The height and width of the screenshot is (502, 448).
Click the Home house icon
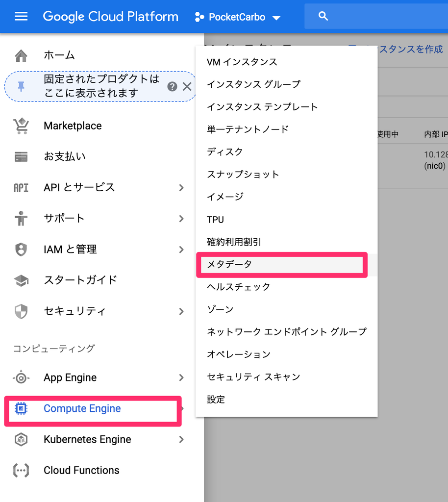click(21, 55)
